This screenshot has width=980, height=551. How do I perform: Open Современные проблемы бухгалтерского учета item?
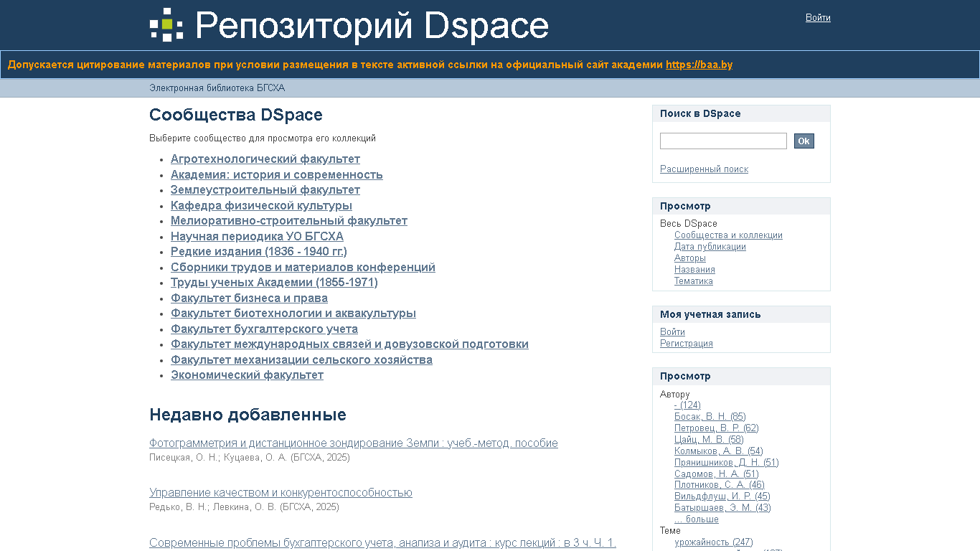pos(382,543)
